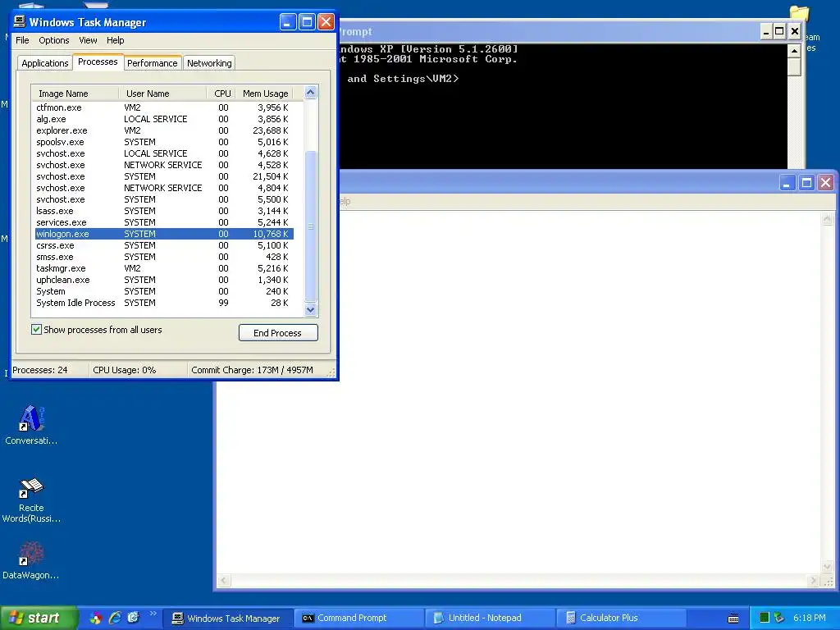Image resolution: width=840 pixels, height=630 pixels.
Task: Select svchost.exe using 5,500 K memory
Action: [x=164, y=199]
